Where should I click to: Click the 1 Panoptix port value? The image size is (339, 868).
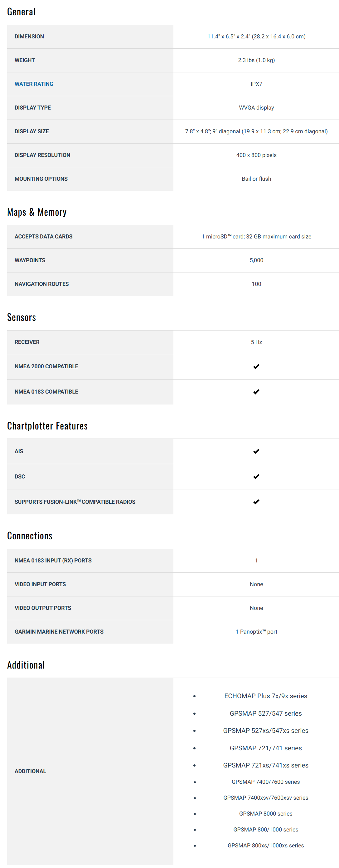coord(256,631)
